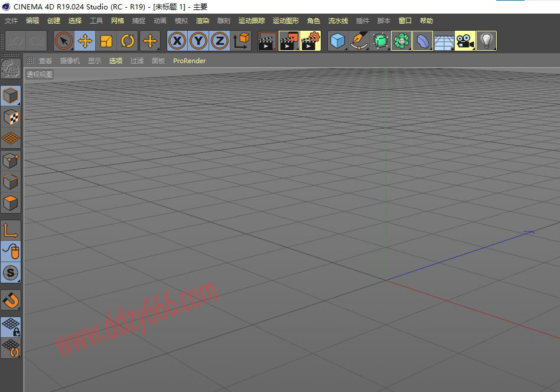Click the Undo arrow icon
The image size is (560, 392).
(x=16, y=41)
